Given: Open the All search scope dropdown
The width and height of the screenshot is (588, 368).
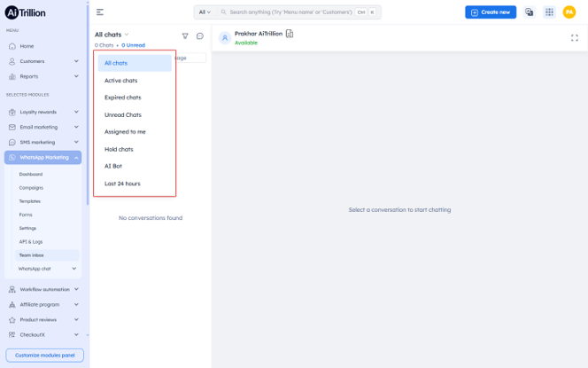Looking at the screenshot, I should pyautogui.click(x=205, y=12).
